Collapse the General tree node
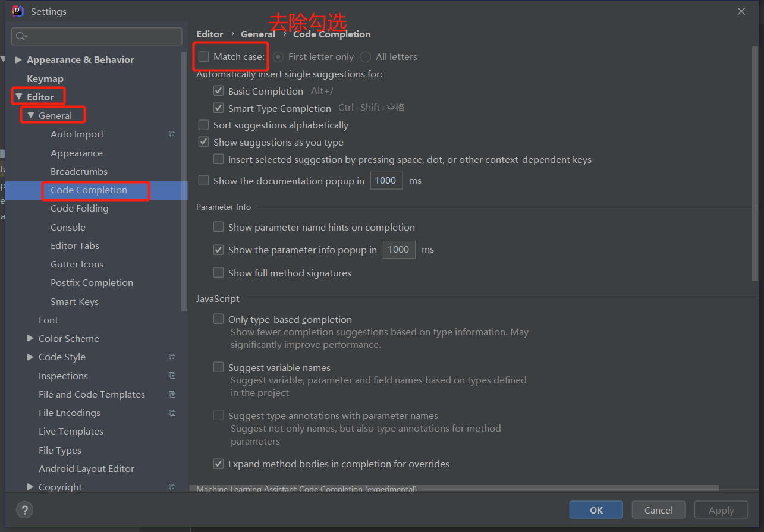This screenshot has width=764, height=532. click(x=31, y=115)
